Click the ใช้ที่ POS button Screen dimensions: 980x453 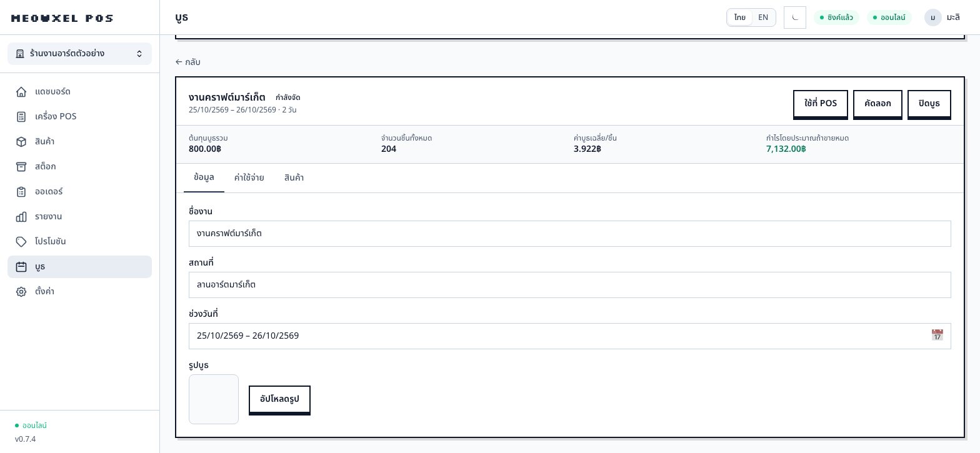[821, 104]
